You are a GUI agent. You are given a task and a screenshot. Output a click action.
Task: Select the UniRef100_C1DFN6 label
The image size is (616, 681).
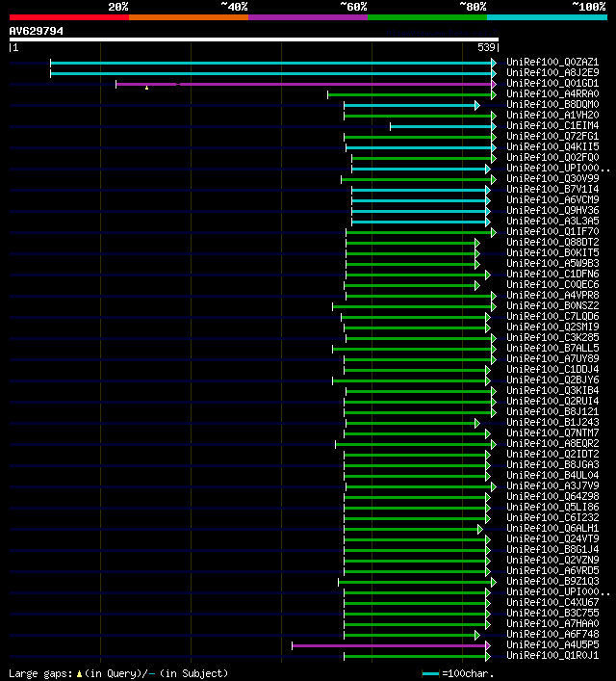552,275
